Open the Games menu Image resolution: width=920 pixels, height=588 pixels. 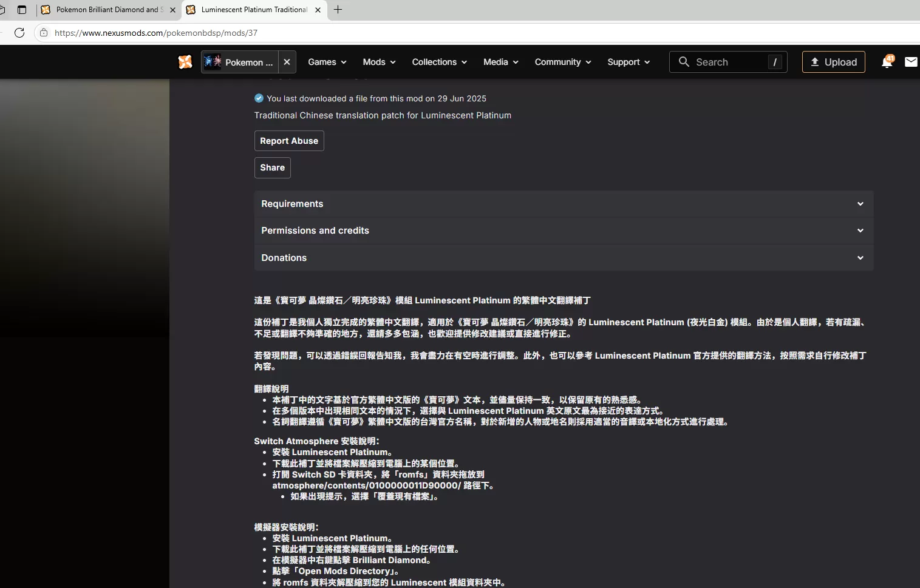pos(327,62)
